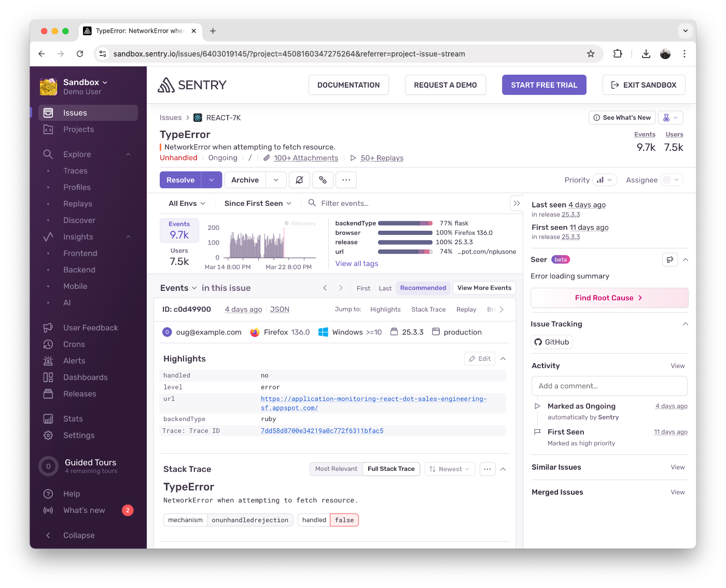The height and width of the screenshot is (588, 726).
Task: Click the backendType tag distribution bar
Action: [x=405, y=223]
